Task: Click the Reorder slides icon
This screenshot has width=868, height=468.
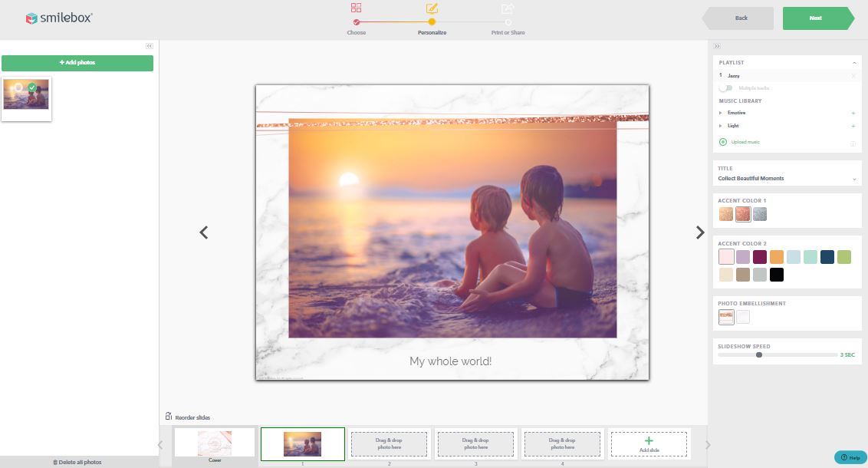Action: [x=169, y=417]
